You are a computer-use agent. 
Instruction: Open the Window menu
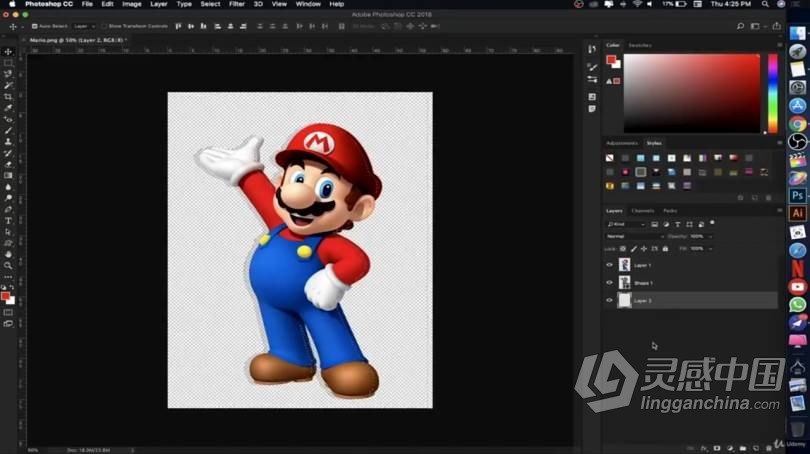[308, 4]
